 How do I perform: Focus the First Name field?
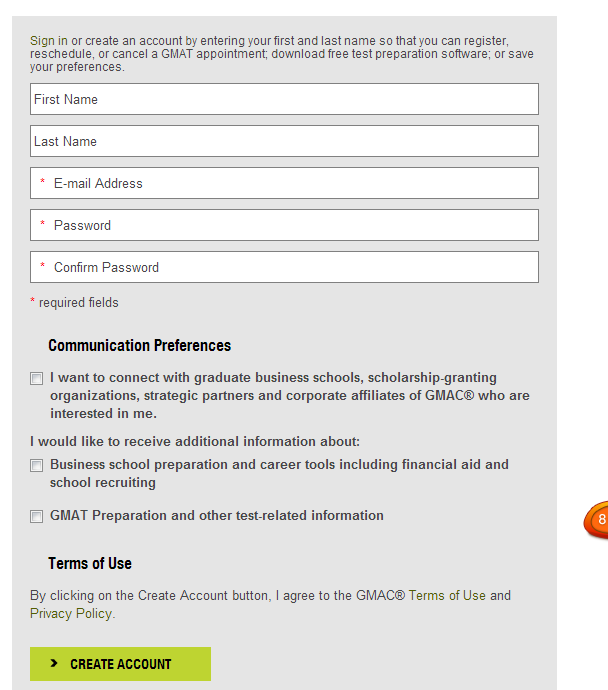[284, 99]
